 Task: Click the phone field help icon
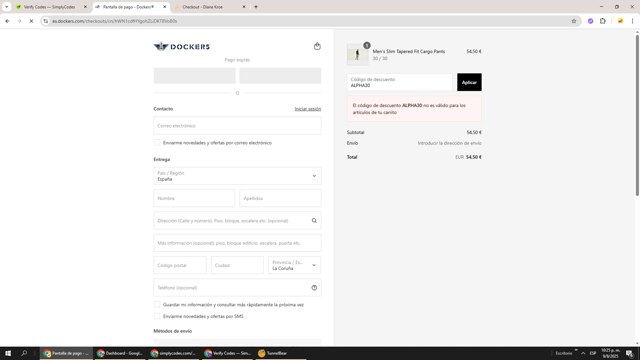point(314,288)
